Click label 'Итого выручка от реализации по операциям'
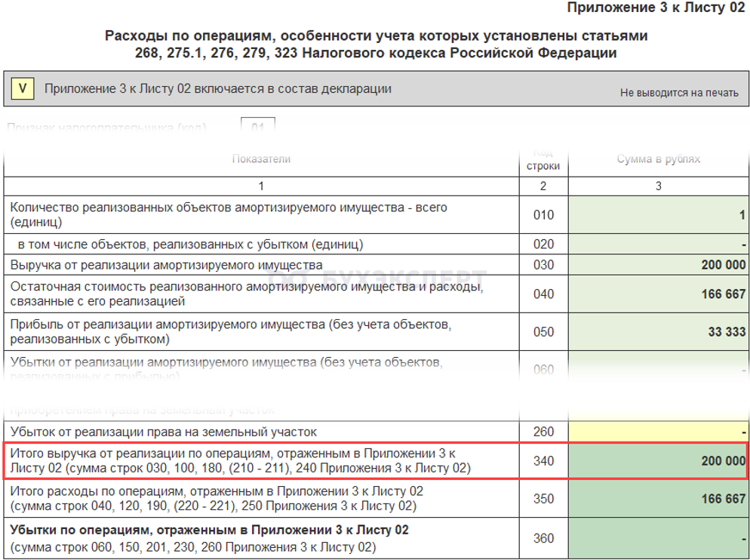 click(x=240, y=460)
